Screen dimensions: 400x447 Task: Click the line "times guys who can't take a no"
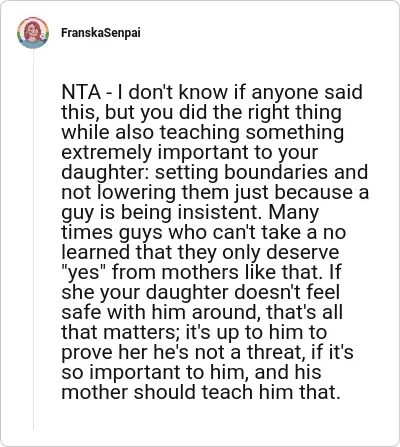[x=203, y=233]
